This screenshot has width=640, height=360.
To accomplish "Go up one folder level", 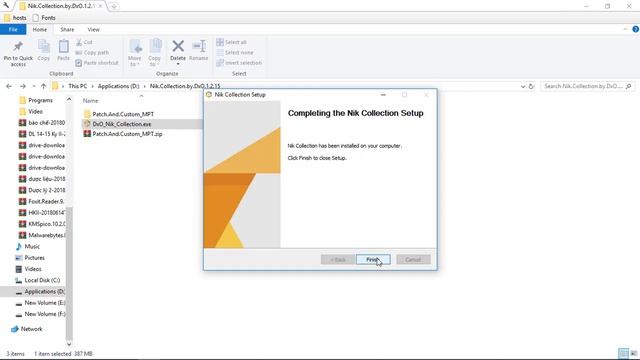I will [x=43, y=86].
